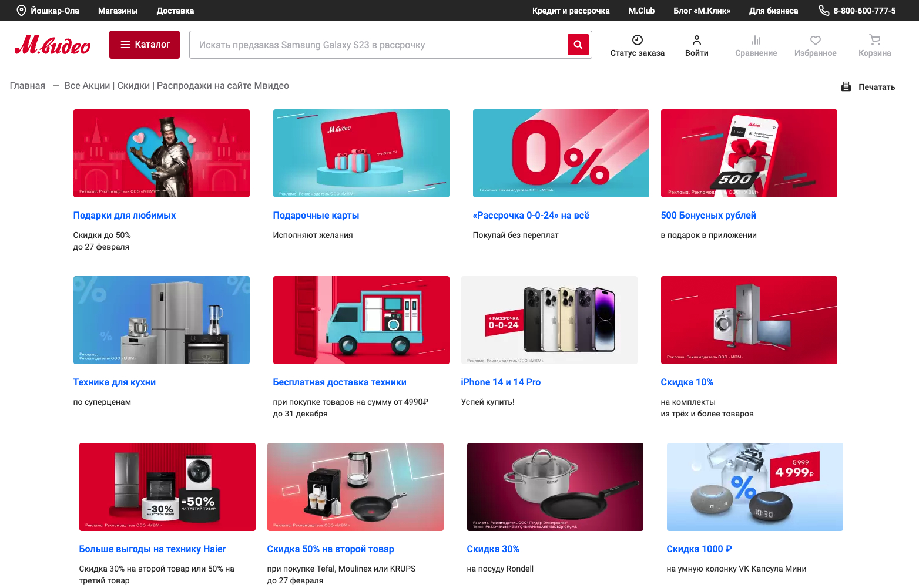The image size is (919, 588).
Task: Click the Печатать print link
Action: coord(877,87)
